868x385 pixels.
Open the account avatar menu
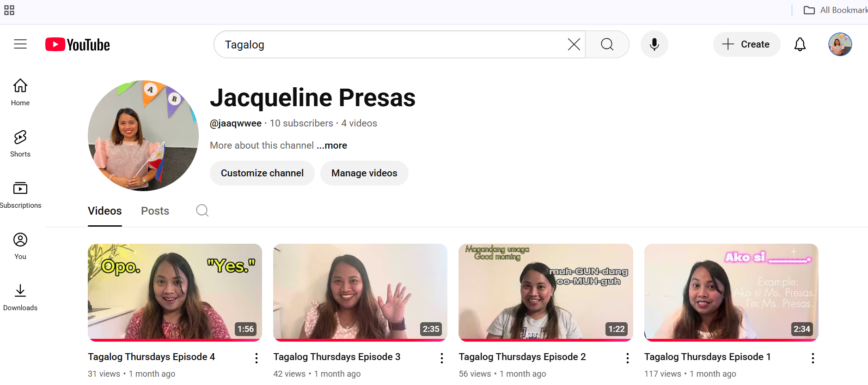pos(840,44)
